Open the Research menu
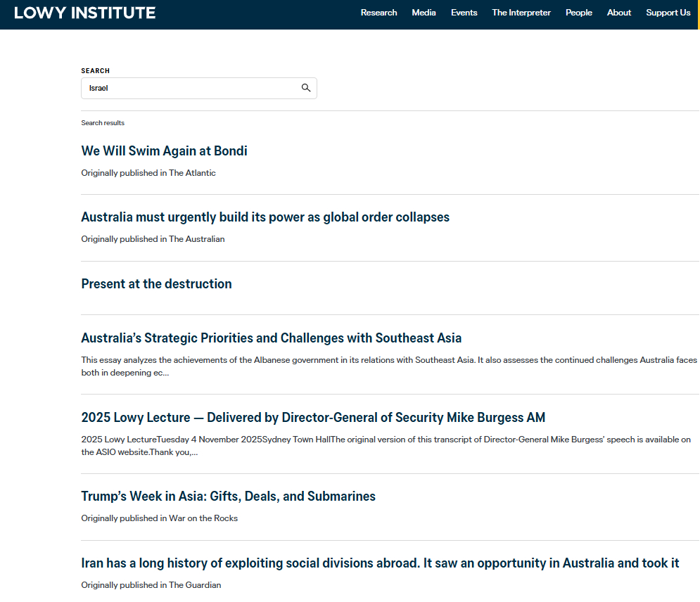 [x=378, y=13]
